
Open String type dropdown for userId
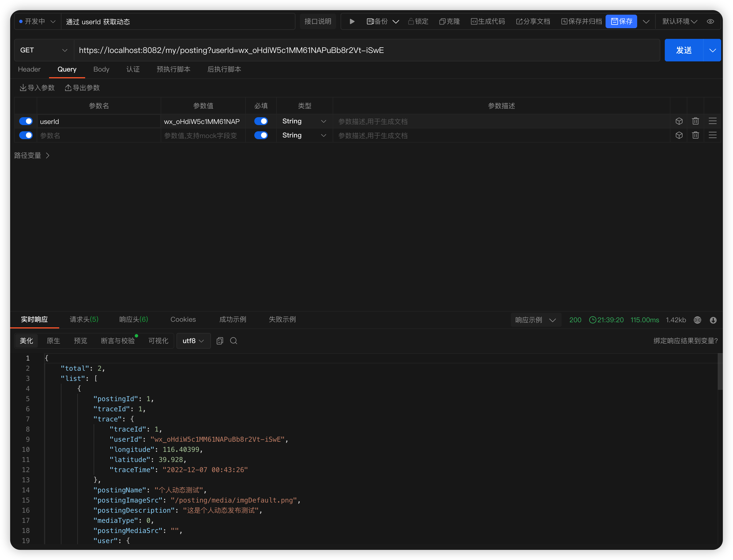click(304, 121)
